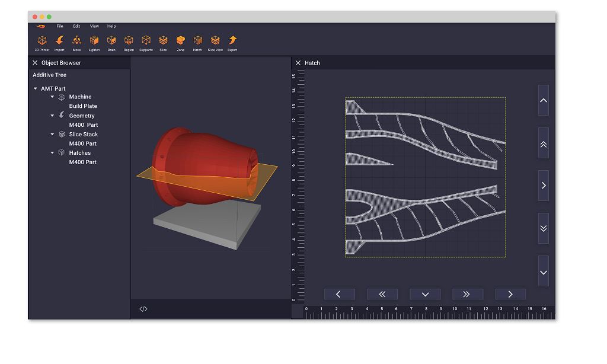Image resolution: width=607 pixels, height=364 pixels.
Task: Click the Slice toolbar icon
Action: pos(163,41)
